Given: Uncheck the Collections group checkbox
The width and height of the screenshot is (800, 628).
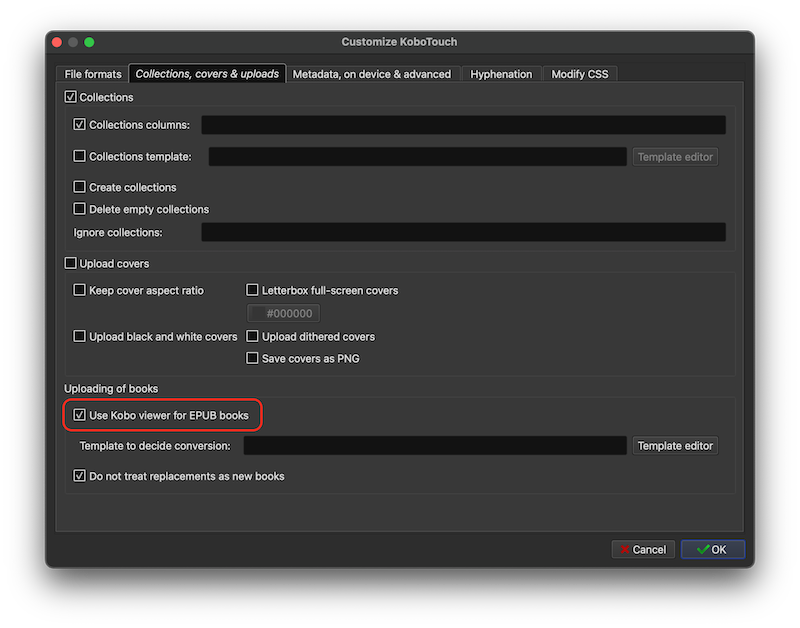Looking at the screenshot, I should coord(70,97).
